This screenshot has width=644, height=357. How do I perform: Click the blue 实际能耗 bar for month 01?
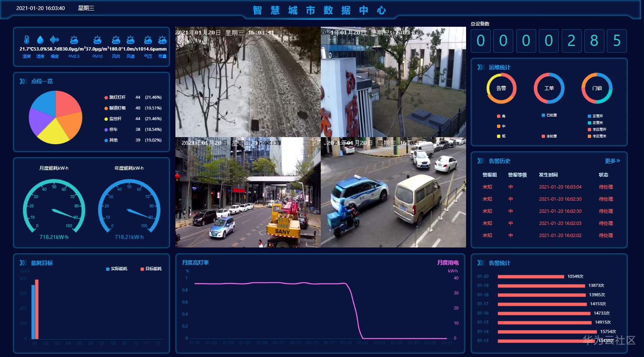(33, 312)
